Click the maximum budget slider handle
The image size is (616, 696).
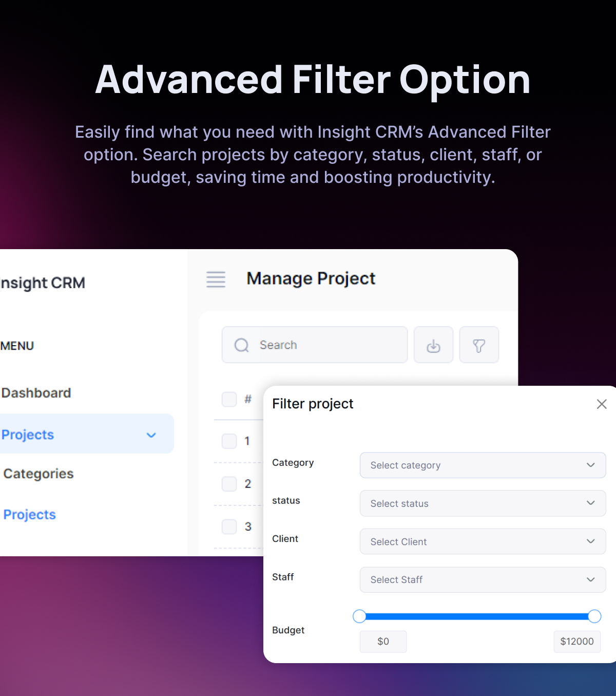pyautogui.click(x=594, y=616)
